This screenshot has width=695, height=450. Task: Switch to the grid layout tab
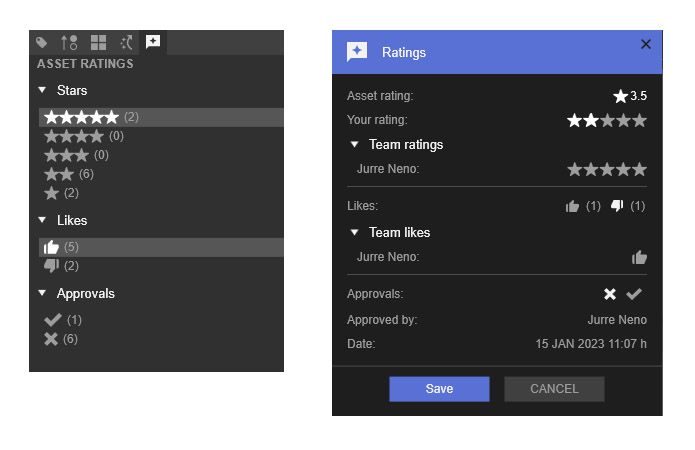[x=98, y=42]
